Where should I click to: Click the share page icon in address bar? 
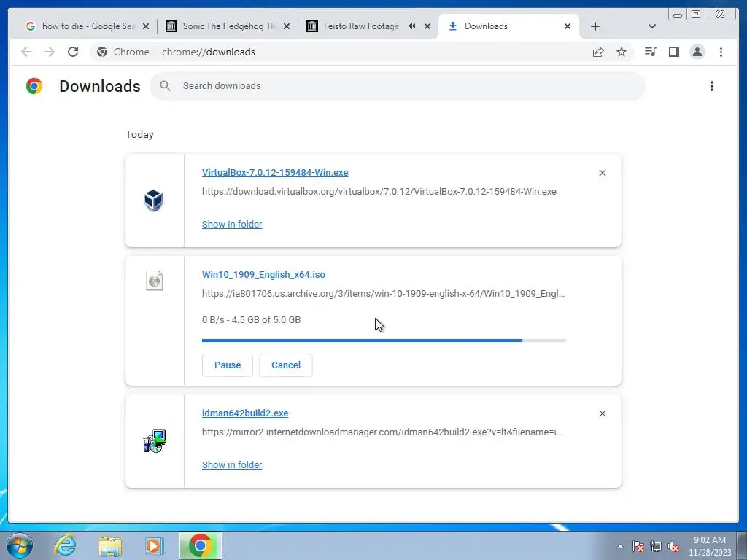click(598, 52)
